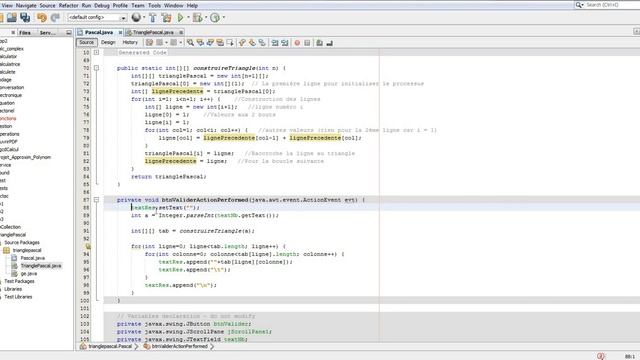
Task: Click notifications icon in status bar
Action: pyautogui.click(x=601, y=356)
